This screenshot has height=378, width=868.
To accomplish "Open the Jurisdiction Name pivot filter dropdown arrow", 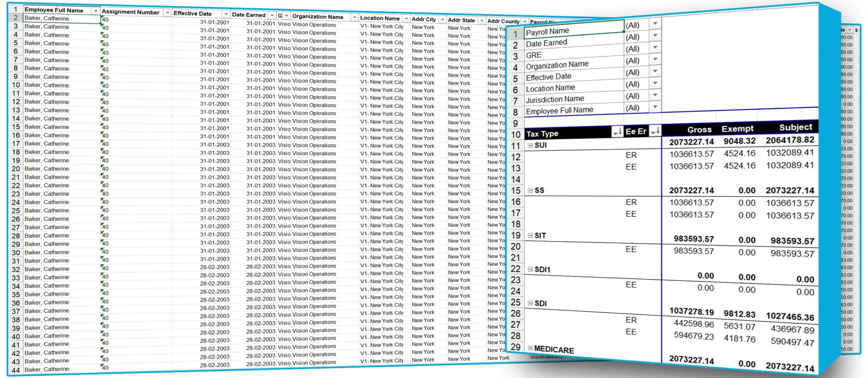I will pos(655,95).
